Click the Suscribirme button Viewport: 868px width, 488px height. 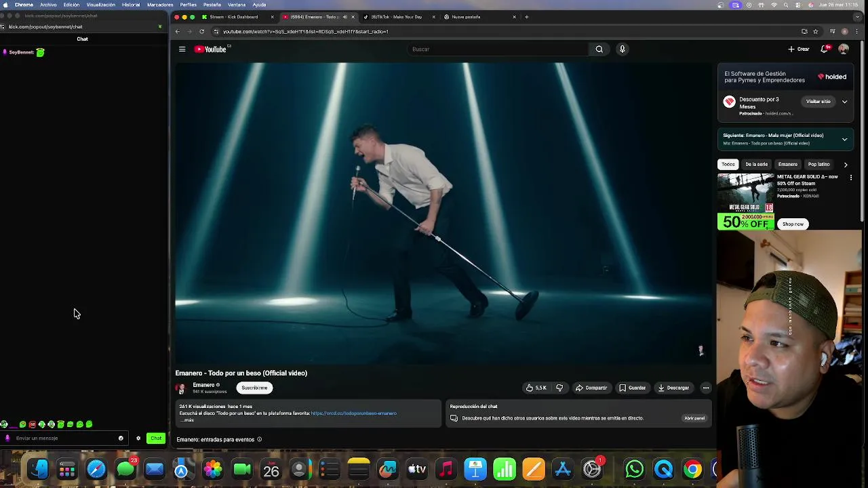click(x=254, y=388)
